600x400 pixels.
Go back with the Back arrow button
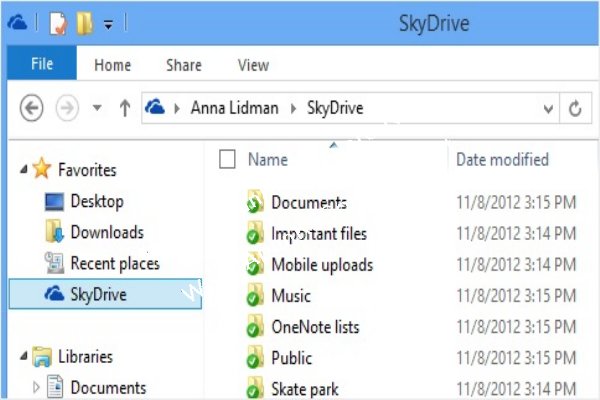31,108
